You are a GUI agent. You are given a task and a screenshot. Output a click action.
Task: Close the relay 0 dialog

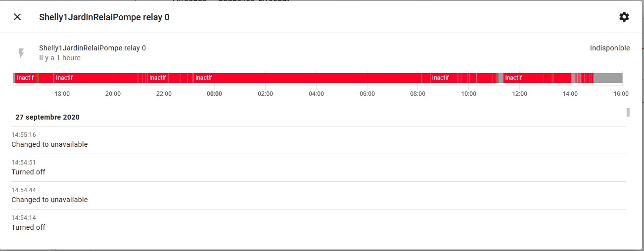click(17, 17)
